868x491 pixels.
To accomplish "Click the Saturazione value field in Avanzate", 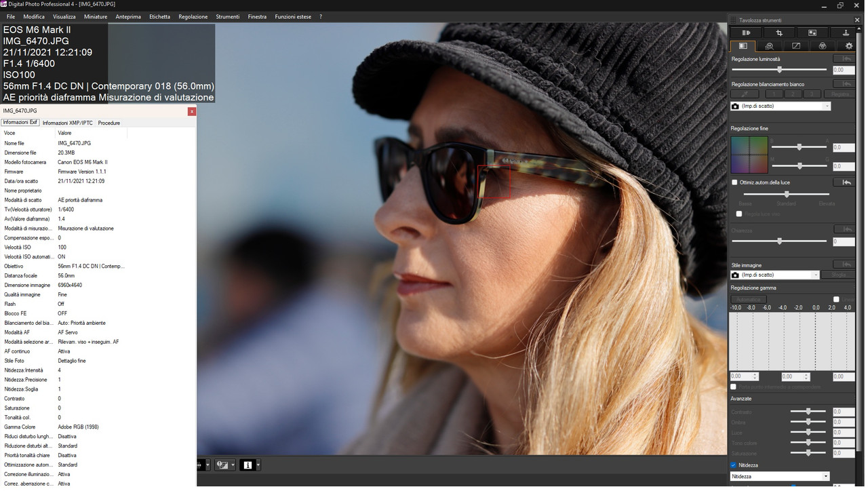I will pyautogui.click(x=843, y=453).
